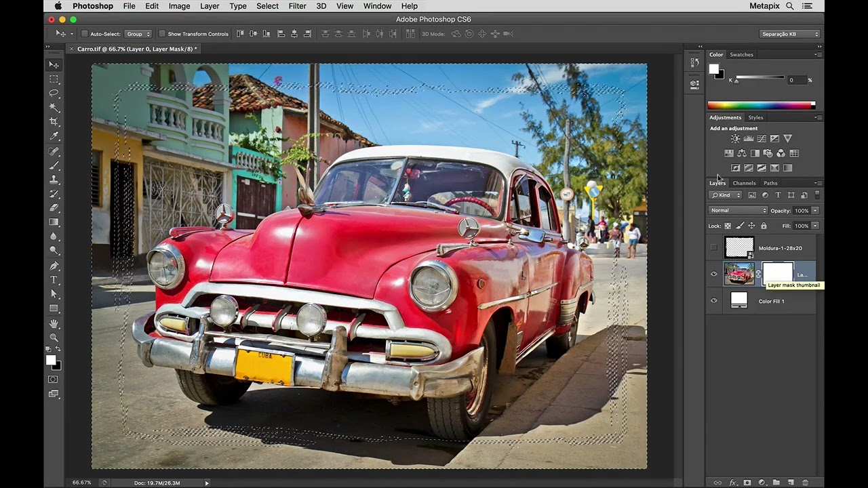The height and width of the screenshot is (488, 868).
Task: Select the Gradient tool
Action: (x=54, y=222)
